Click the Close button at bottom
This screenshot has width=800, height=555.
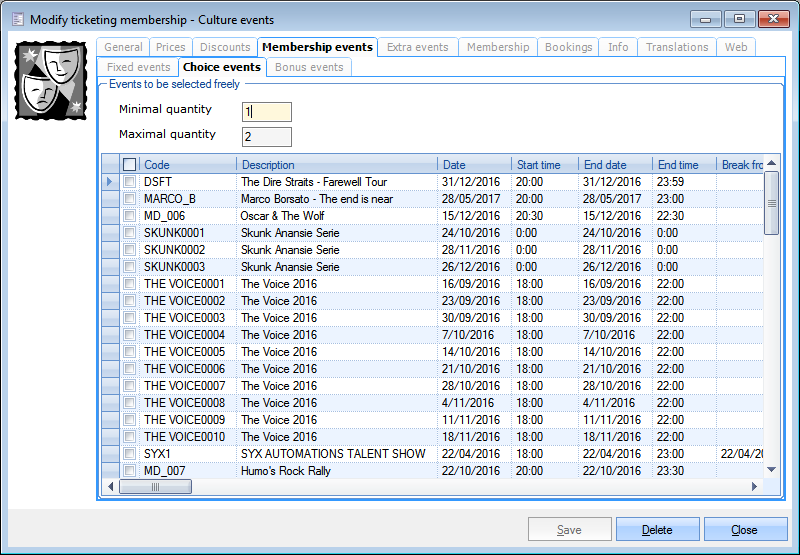point(744,530)
